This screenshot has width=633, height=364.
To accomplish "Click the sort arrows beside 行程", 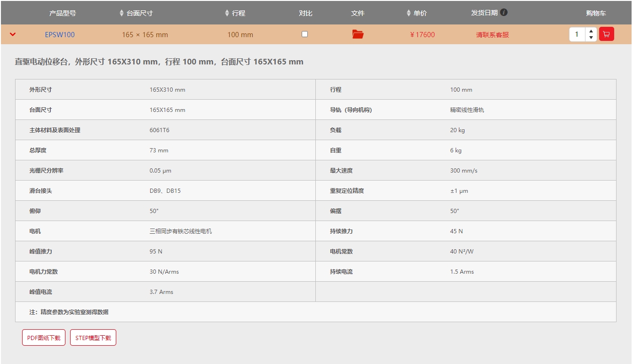I will [x=227, y=13].
